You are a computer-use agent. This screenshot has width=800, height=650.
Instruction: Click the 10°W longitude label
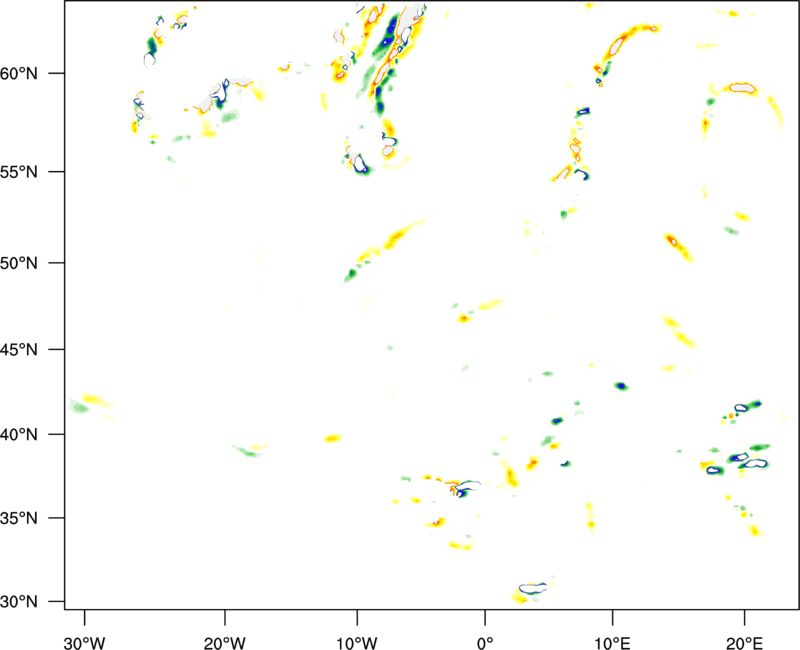357,642
